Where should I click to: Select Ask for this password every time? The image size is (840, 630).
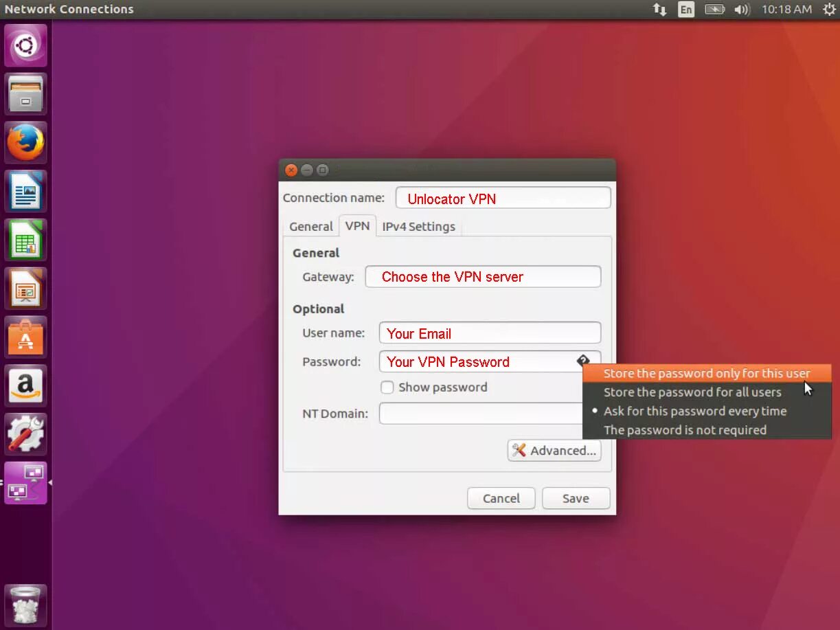click(707, 411)
